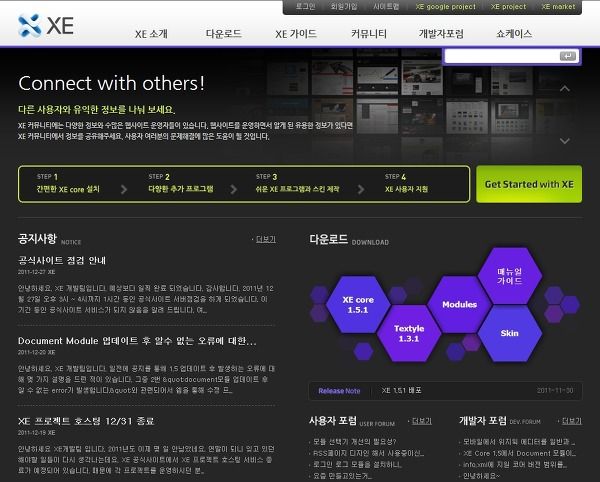Open notice Document Module 업데이트 후 알수 없는 오류

137,341
